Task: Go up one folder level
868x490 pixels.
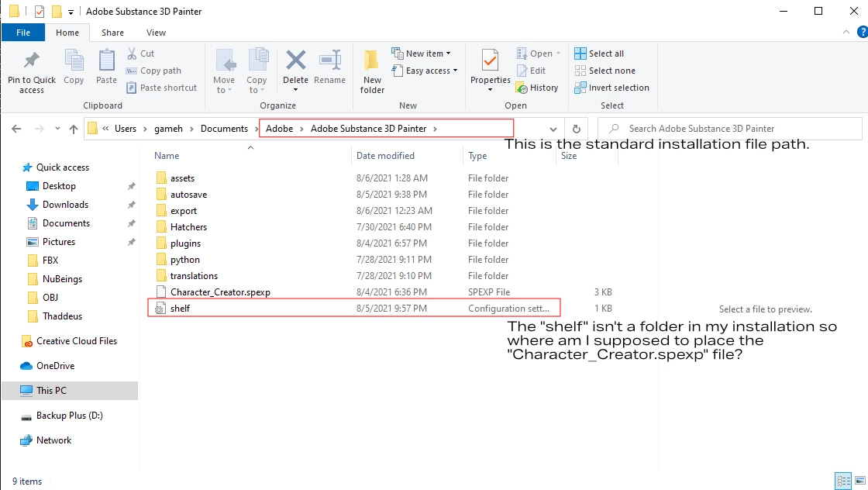Action: click(x=73, y=129)
